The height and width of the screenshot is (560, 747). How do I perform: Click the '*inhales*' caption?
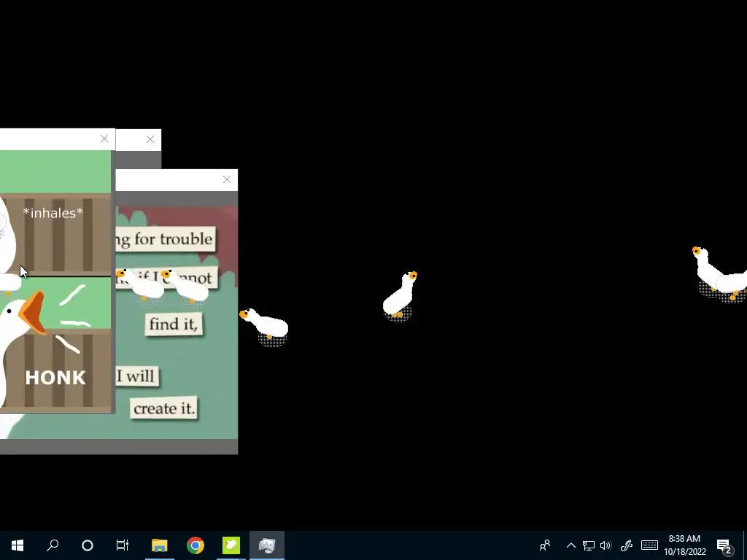click(53, 213)
